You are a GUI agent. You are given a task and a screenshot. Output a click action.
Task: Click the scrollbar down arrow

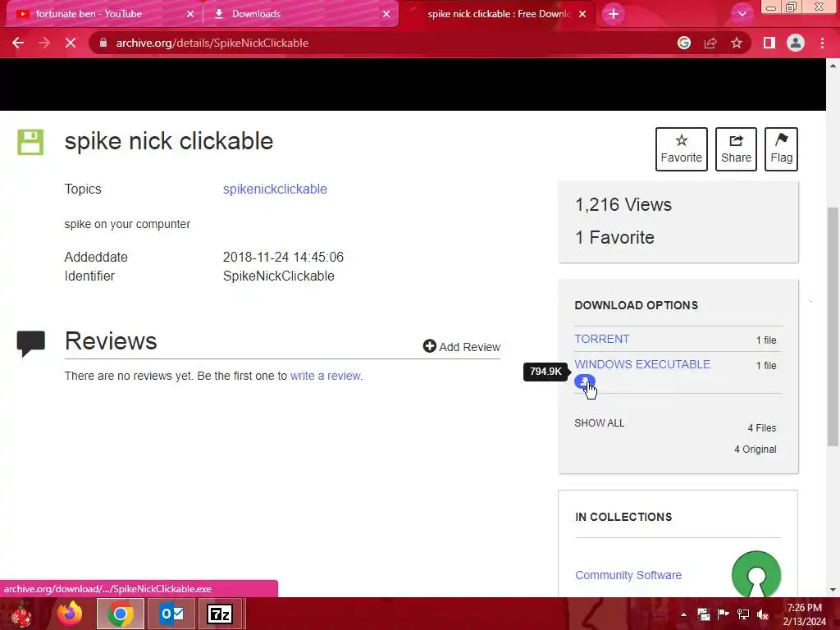(x=833, y=590)
